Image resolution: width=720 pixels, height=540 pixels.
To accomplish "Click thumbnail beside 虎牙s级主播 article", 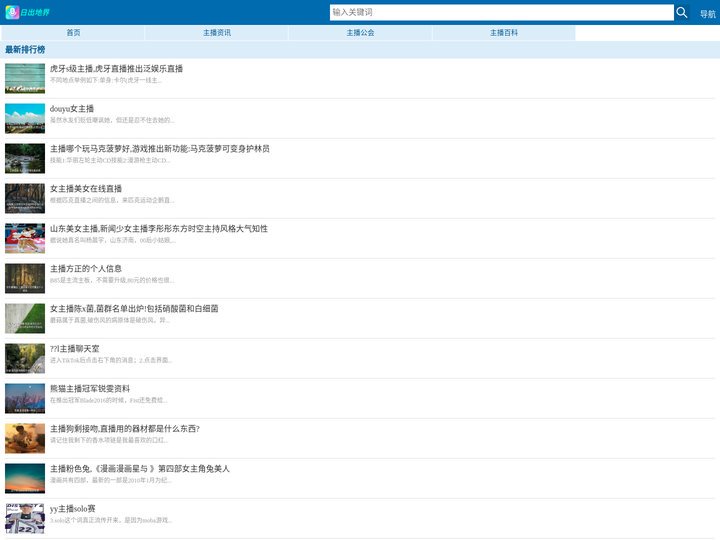I will (25, 79).
